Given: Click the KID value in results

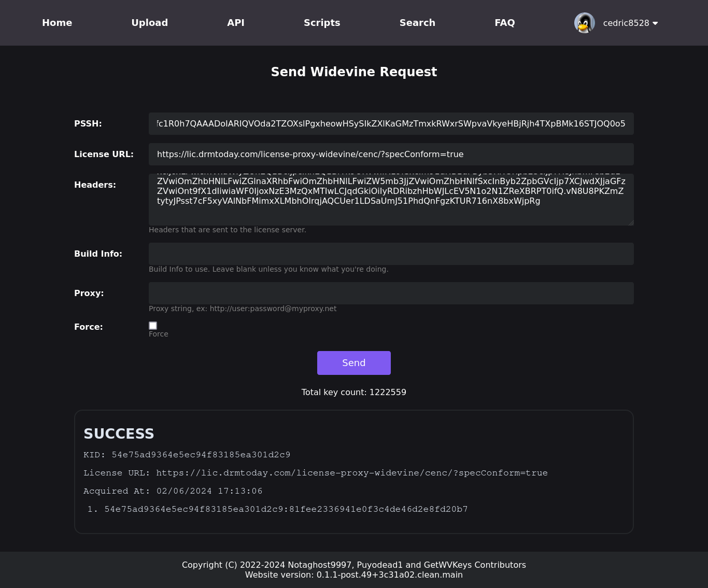Looking at the screenshot, I should click(201, 455).
